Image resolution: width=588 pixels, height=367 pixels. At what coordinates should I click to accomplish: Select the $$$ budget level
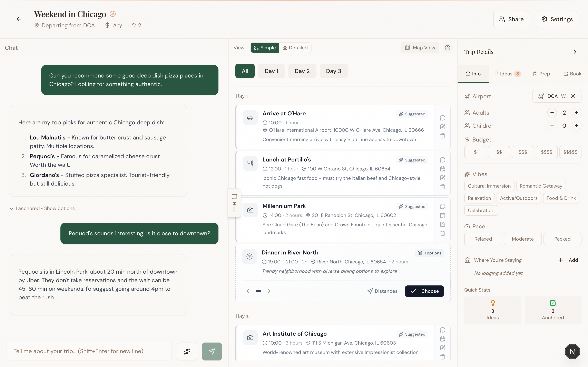point(522,152)
